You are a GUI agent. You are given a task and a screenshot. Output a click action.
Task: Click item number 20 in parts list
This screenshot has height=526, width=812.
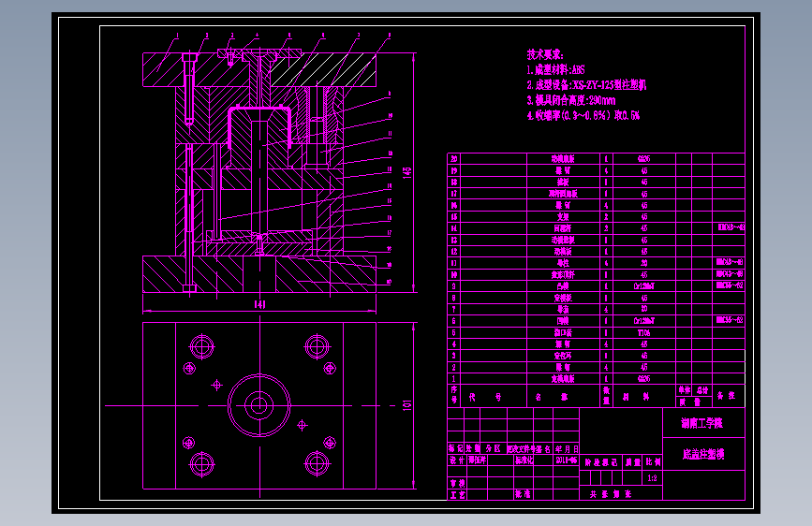click(453, 159)
